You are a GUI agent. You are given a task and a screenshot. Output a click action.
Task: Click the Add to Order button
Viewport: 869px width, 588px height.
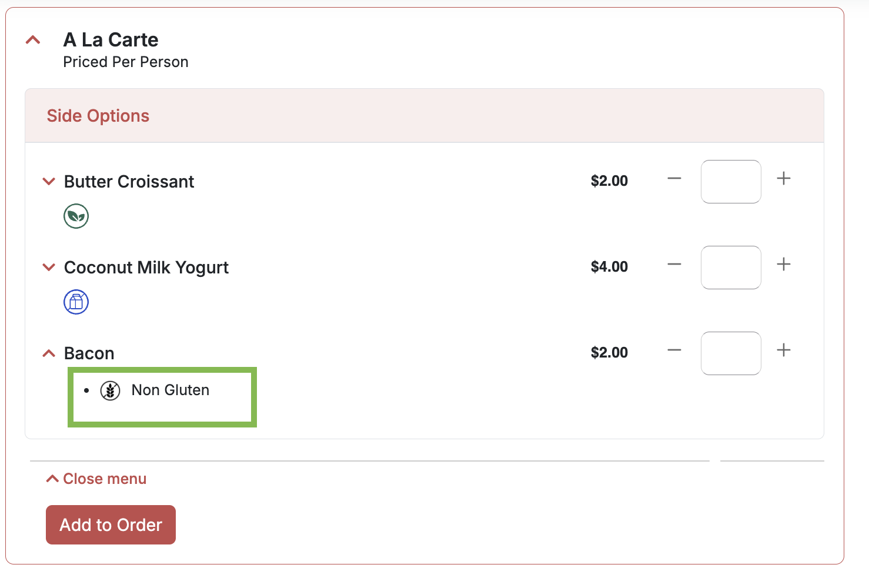coord(111,524)
